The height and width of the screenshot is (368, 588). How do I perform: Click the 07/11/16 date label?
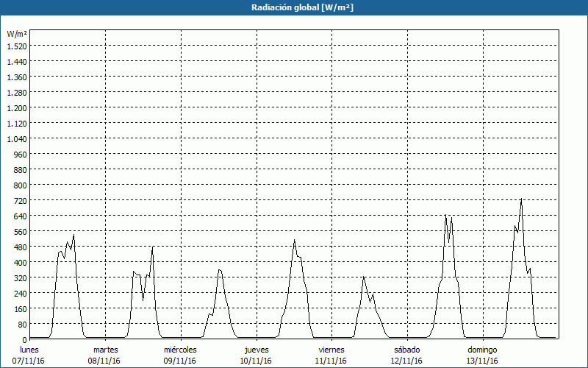pos(29,361)
